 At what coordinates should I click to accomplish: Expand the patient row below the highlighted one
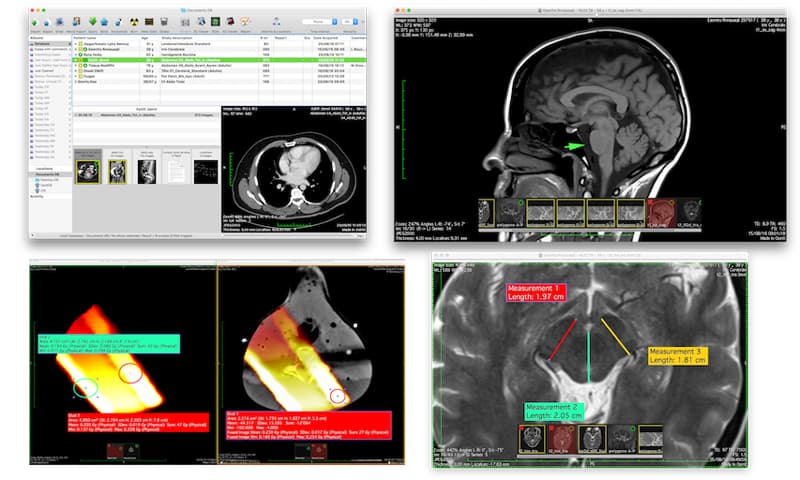point(76,65)
